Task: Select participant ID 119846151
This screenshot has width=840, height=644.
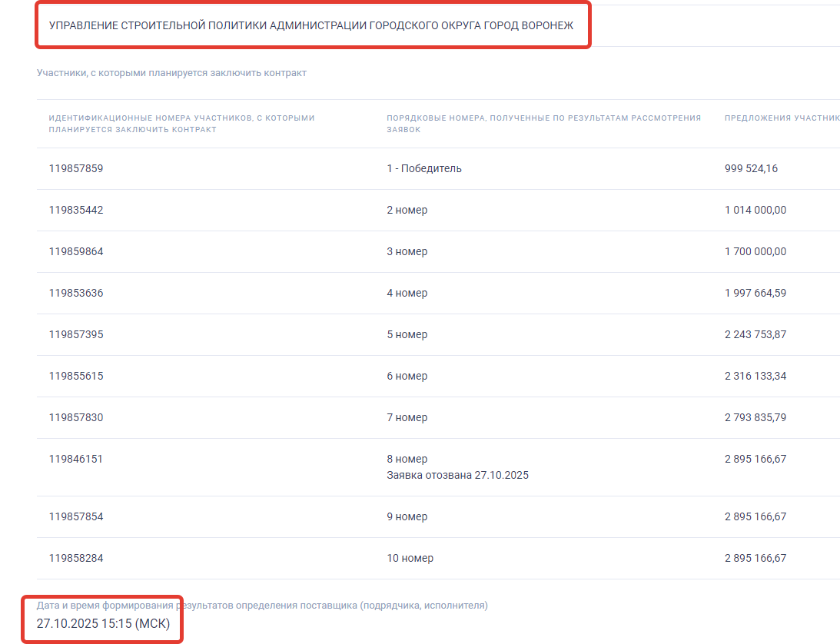Action: (x=76, y=459)
